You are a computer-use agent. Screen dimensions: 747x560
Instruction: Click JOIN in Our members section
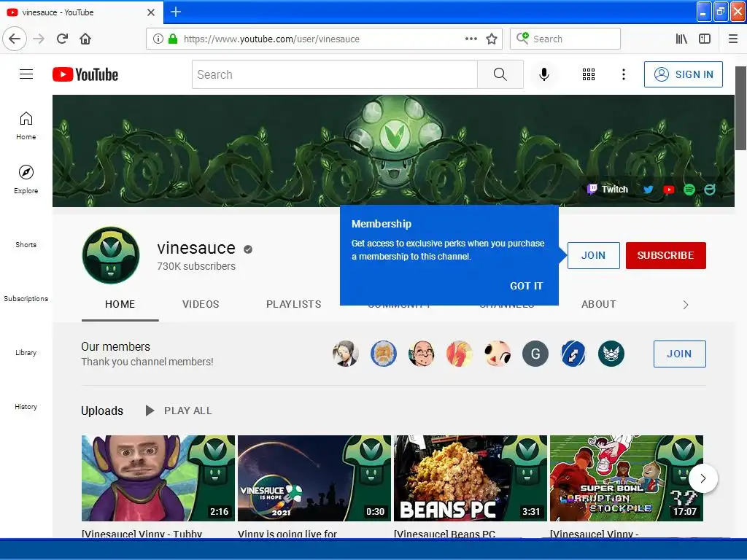pos(679,354)
